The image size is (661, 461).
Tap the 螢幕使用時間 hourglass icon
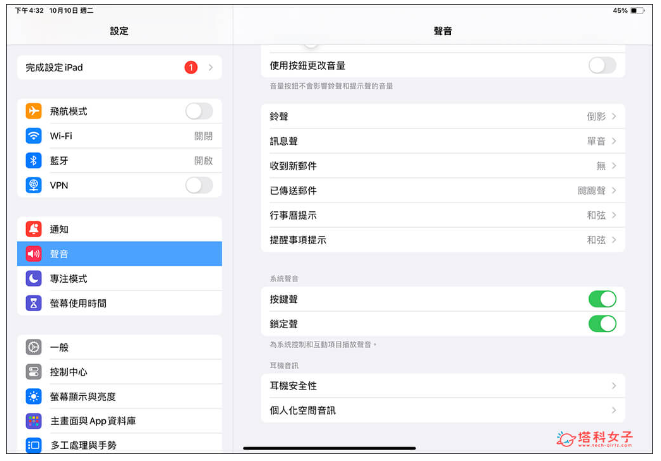(x=34, y=303)
